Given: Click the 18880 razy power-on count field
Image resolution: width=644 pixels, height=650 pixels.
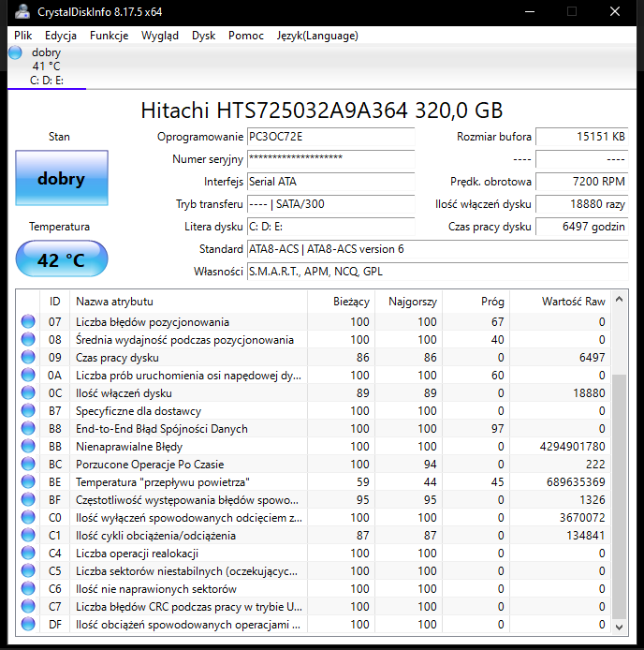Looking at the screenshot, I should pyautogui.click(x=582, y=204).
